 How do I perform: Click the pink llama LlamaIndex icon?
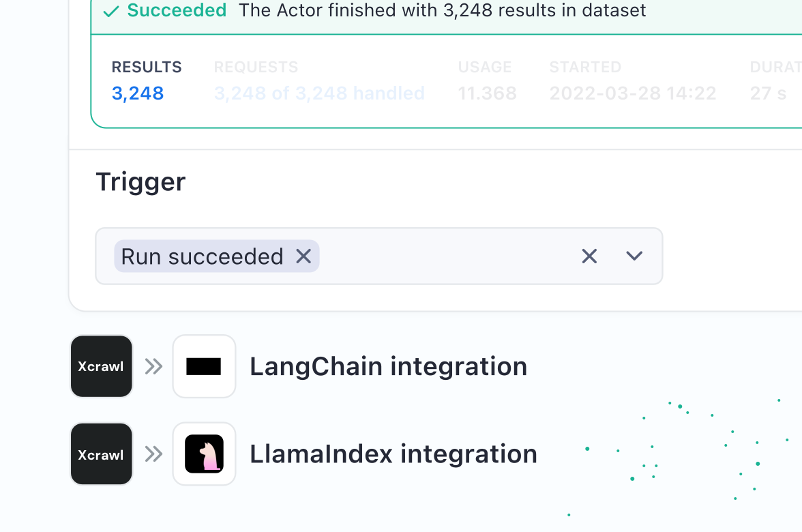[x=204, y=454]
